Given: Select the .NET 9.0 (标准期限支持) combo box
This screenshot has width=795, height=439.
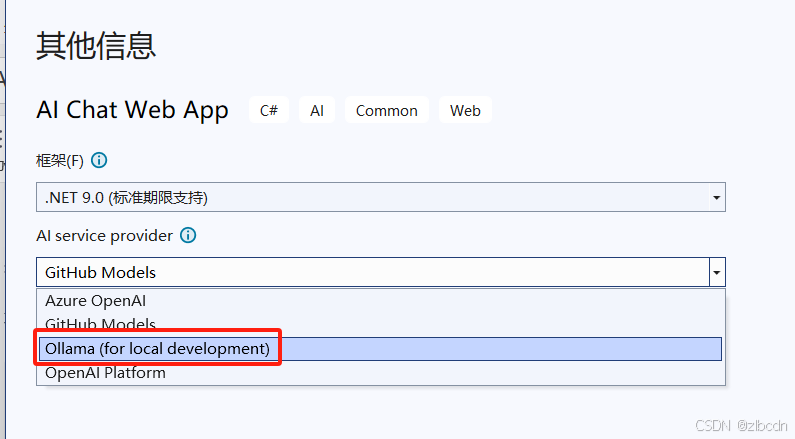Looking at the screenshot, I should click(x=381, y=197).
